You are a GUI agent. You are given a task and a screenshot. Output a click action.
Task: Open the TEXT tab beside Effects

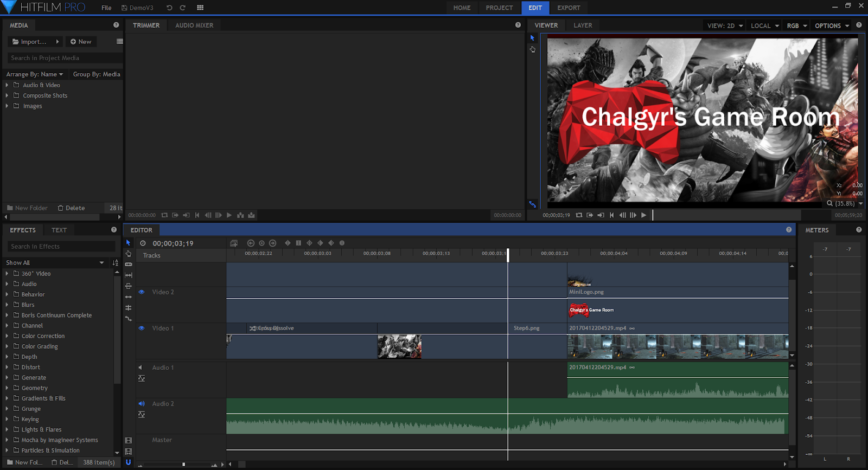coord(59,230)
